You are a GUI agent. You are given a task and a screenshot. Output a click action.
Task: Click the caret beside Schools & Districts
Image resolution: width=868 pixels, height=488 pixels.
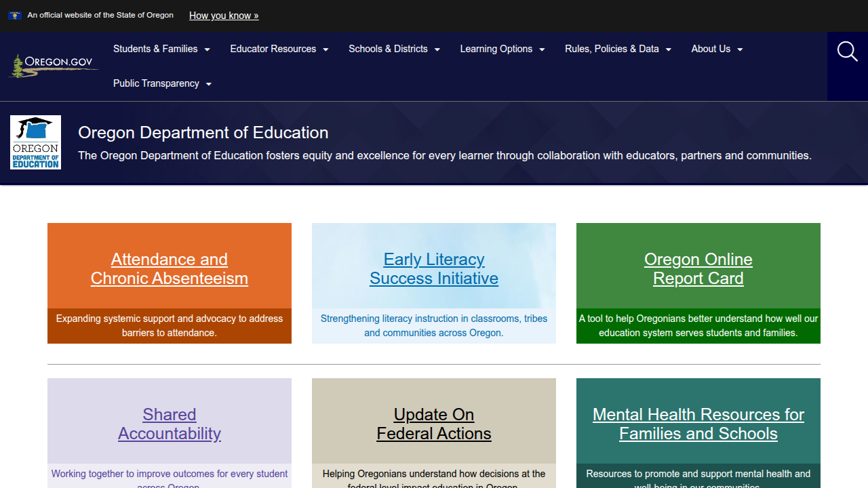[x=437, y=49]
